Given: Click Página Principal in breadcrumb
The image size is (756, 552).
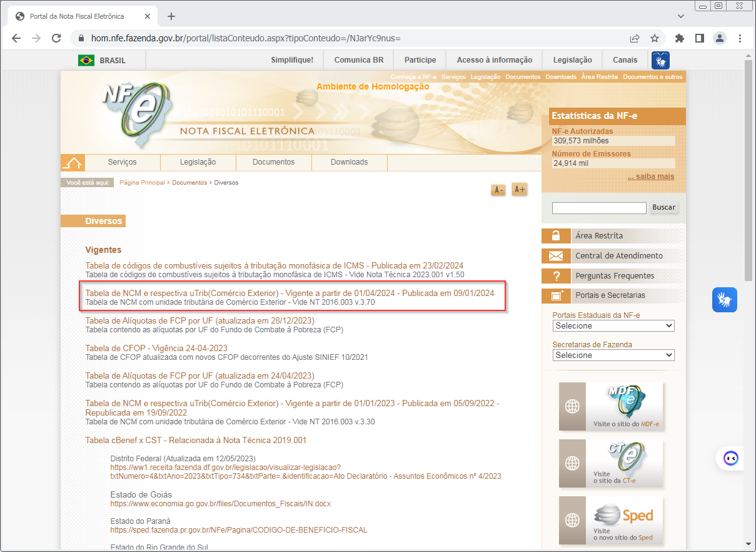Looking at the screenshot, I should [x=142, y=183].
